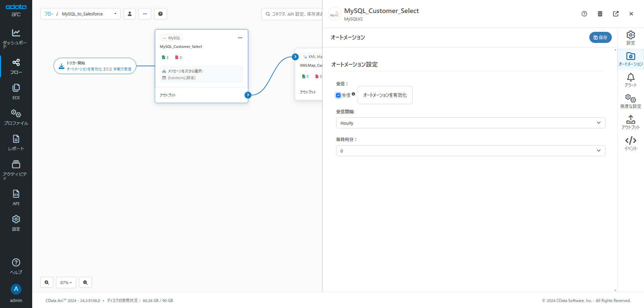
Task: Click the admin user avatar
Action: pyautogui.click(x=16, y=289)
